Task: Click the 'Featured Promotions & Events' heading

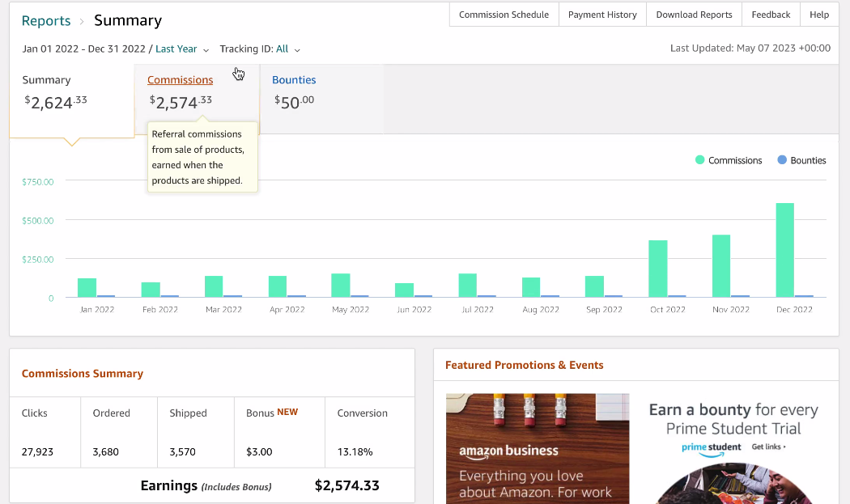Action: coord(525,366)
